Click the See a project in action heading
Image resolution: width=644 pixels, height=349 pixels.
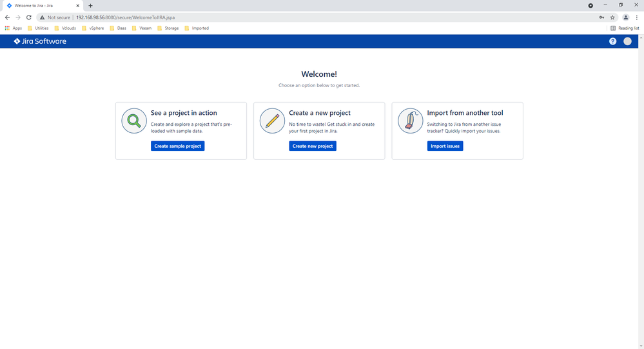[x=184, y=113]
